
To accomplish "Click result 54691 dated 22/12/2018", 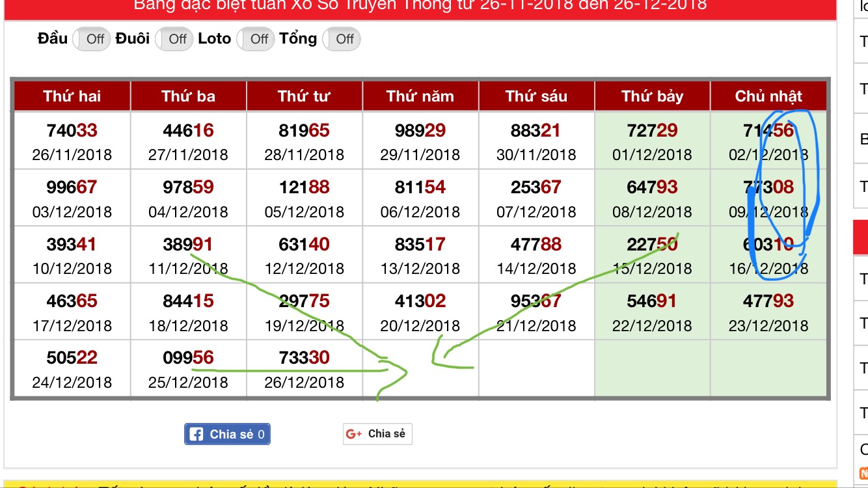I will pyautogui.click(x=652, y=301).
